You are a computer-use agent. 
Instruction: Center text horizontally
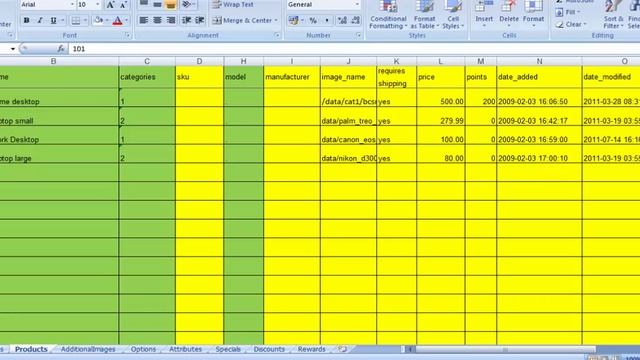coord(157,20)
